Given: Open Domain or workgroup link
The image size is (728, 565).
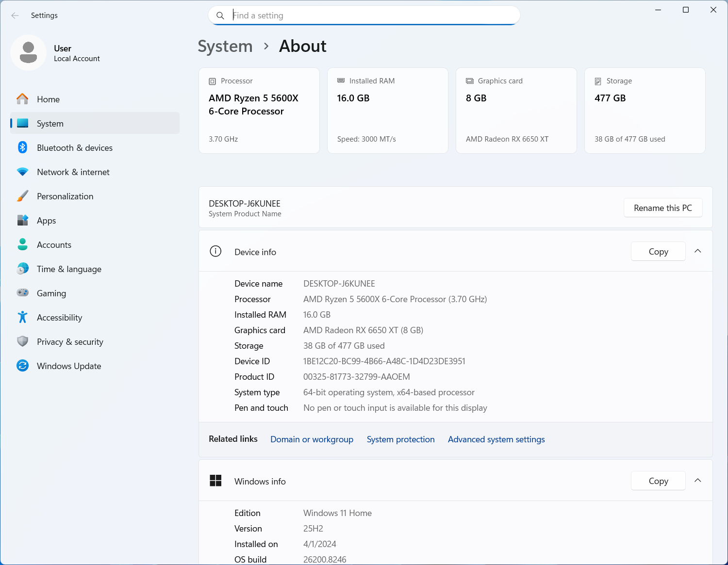Looking at the screenshot, I should point(312,439).
